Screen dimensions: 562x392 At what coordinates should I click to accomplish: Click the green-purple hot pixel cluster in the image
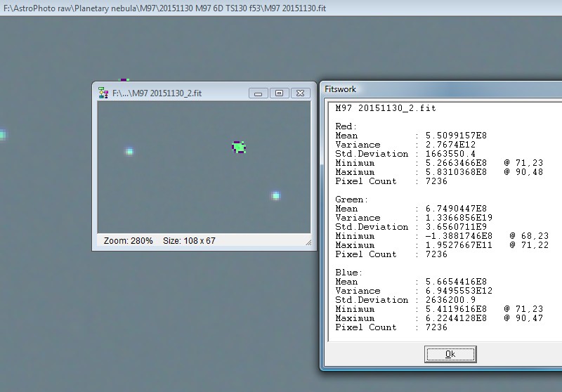pos(239,148)
